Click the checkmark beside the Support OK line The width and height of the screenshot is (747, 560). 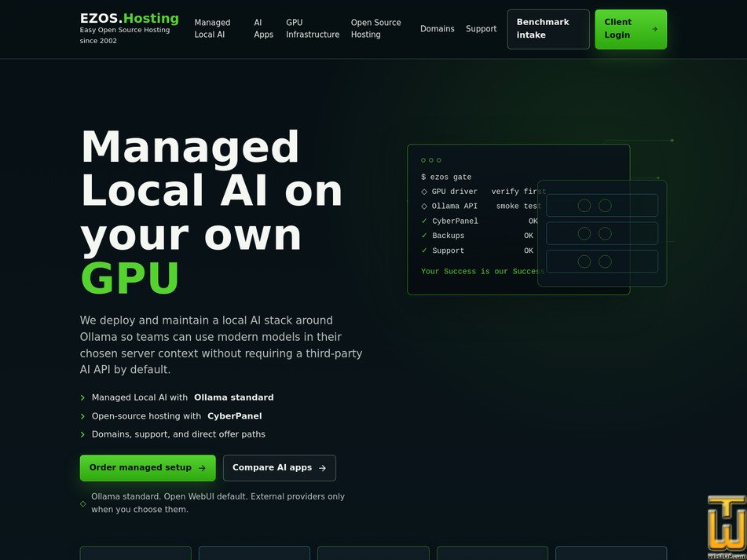point(424,251)
